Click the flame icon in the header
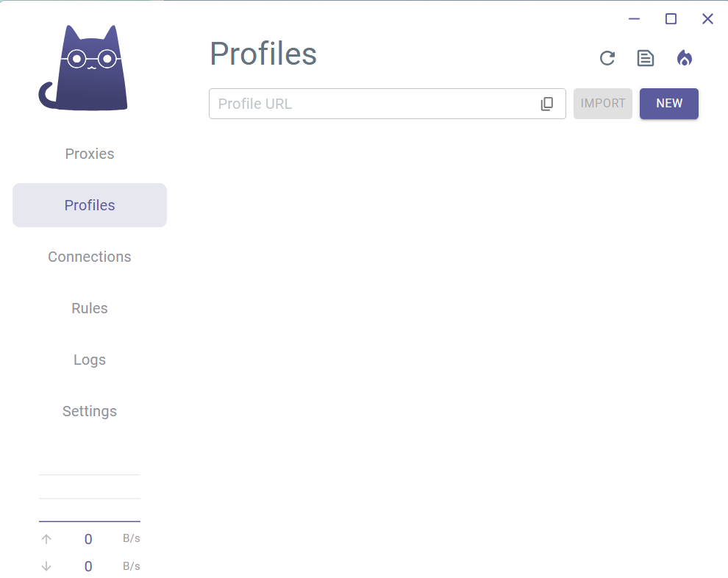The image size is (728, 578). coord(685,58)
